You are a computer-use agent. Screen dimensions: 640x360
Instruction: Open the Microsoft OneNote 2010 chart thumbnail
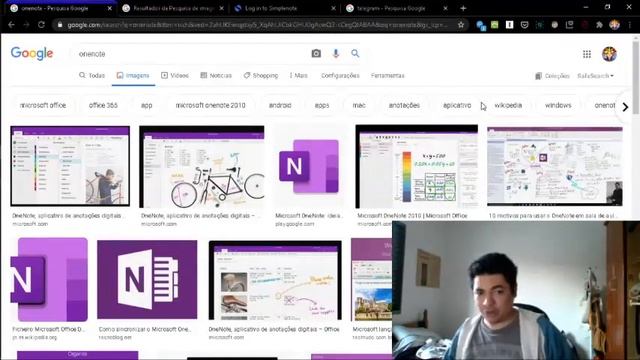click(416, 167)
